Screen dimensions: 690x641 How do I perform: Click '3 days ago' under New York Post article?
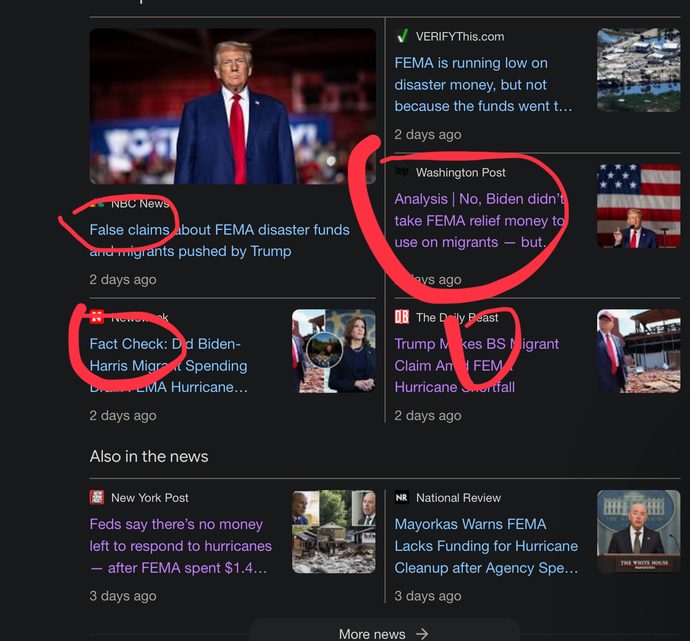[x=123, y=596]
